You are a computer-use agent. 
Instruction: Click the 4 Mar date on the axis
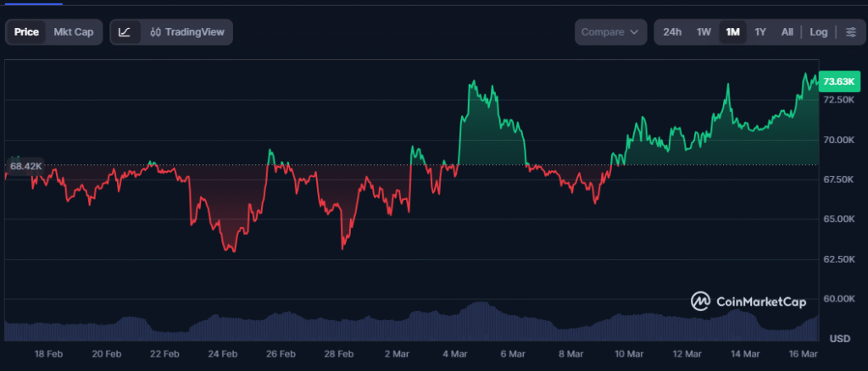[x=455, y=353]
